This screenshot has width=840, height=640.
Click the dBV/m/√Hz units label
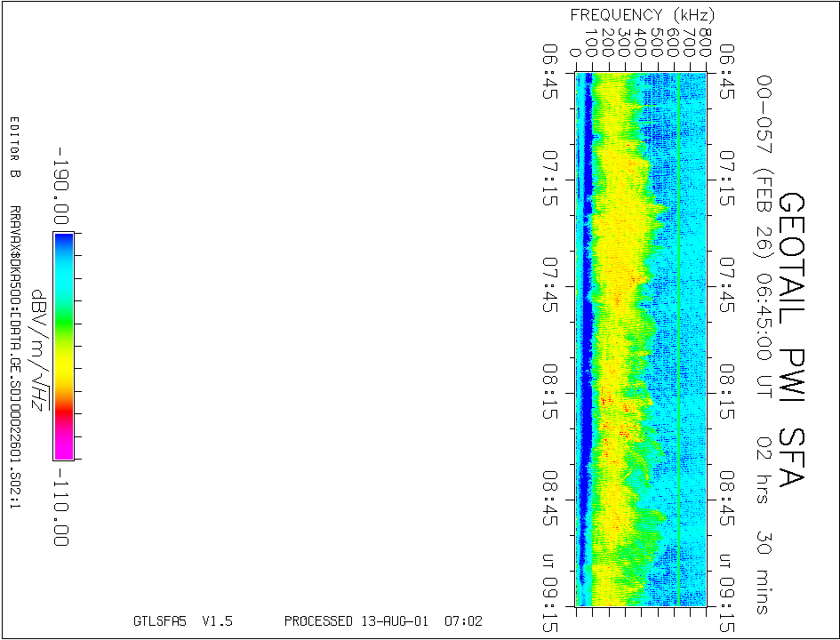coord(38,351)
